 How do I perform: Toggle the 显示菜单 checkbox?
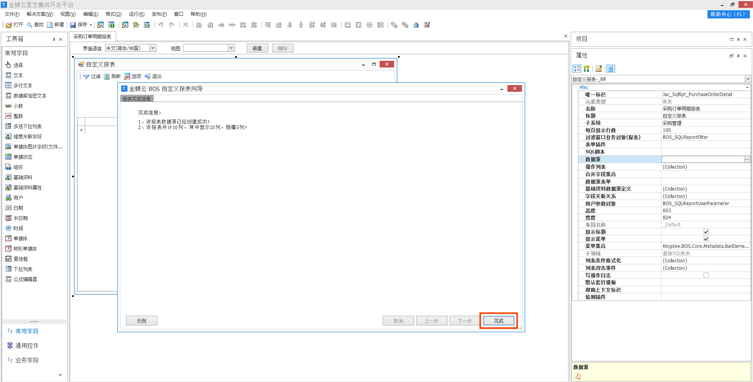[x=706, y=239]
